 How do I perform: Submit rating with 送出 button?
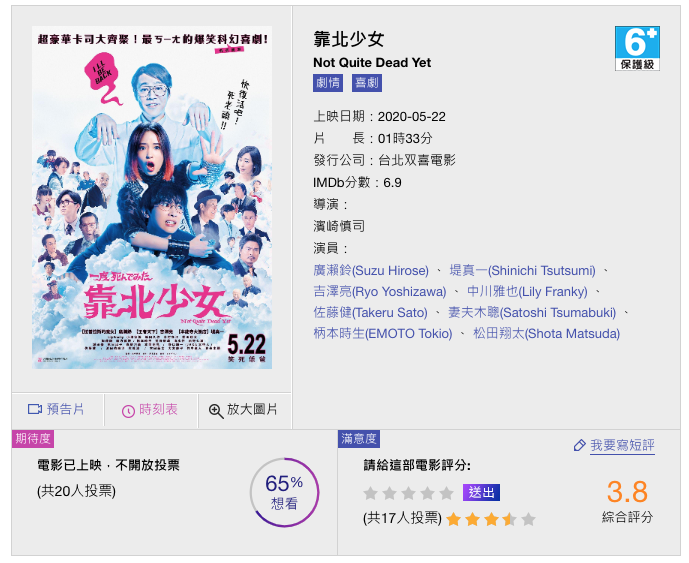click(481, 492)
